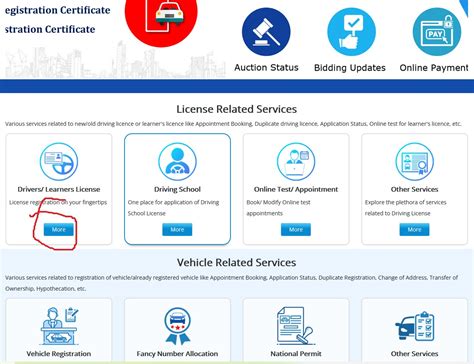Click the Fancy Number Allocation title
This screenshot has width=474, height=364.
[177, 354]
